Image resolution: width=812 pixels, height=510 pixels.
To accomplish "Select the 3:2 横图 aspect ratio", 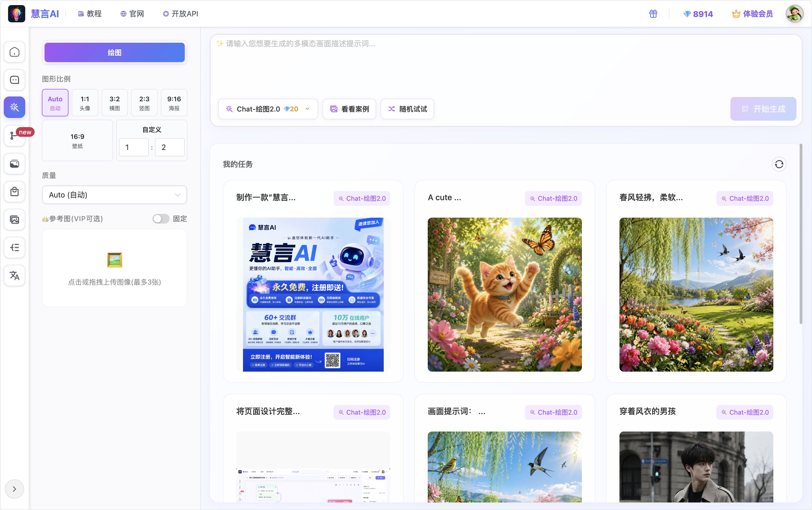I will (115, 103).
